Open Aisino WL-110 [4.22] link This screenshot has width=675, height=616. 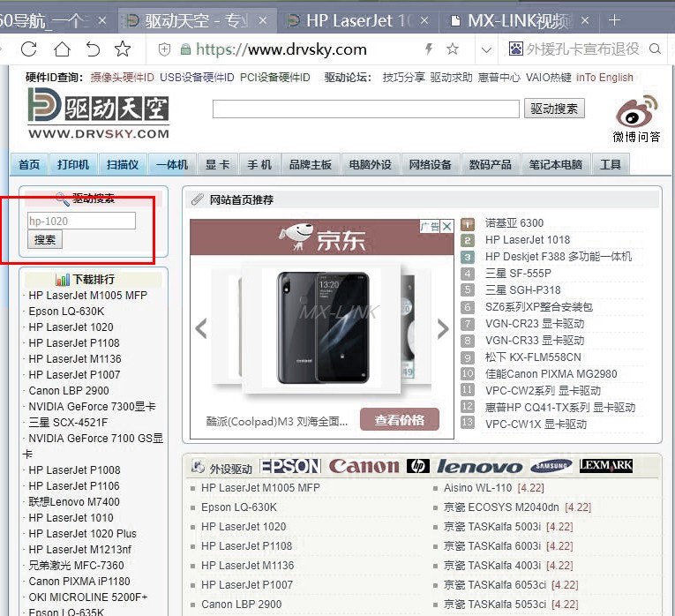[494, 488]
